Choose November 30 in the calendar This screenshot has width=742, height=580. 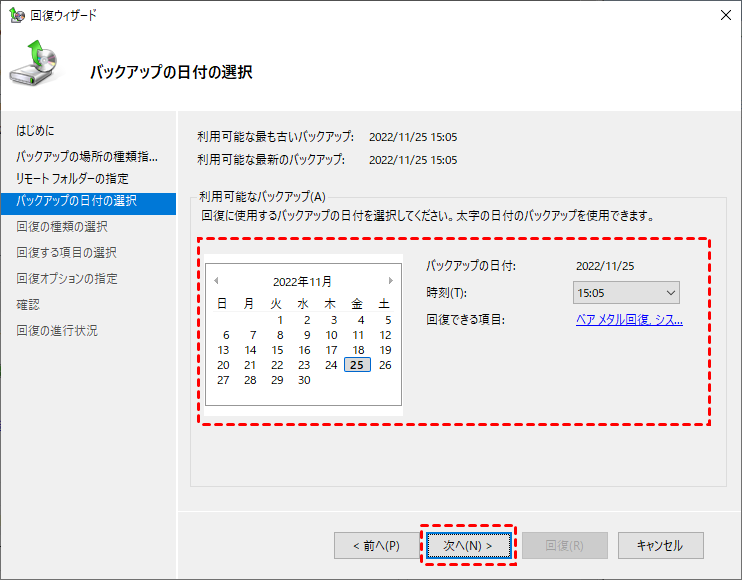click(x=304, y=380)
